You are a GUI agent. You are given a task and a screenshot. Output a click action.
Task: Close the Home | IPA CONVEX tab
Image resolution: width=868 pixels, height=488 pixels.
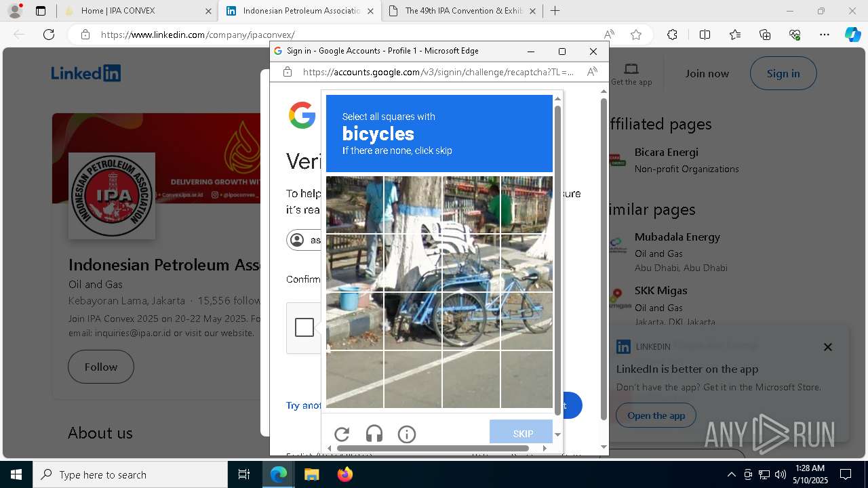(x=208, y=11)
